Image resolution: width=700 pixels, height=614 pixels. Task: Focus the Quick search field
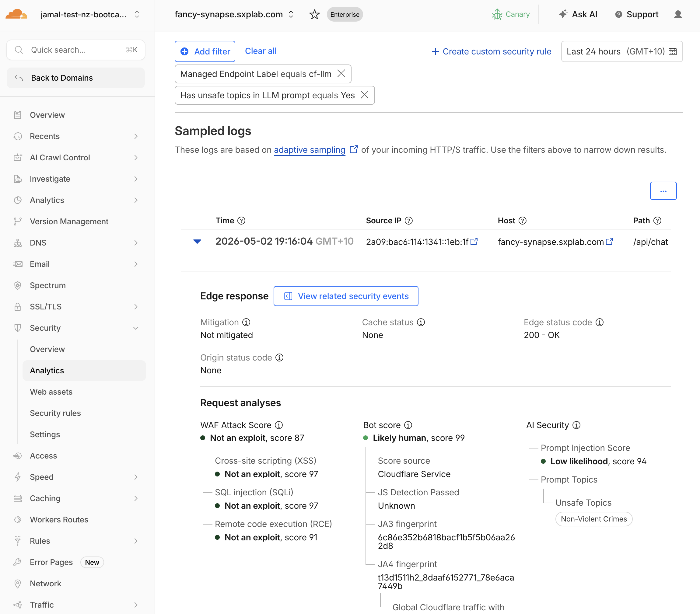(x=76, y=50)
